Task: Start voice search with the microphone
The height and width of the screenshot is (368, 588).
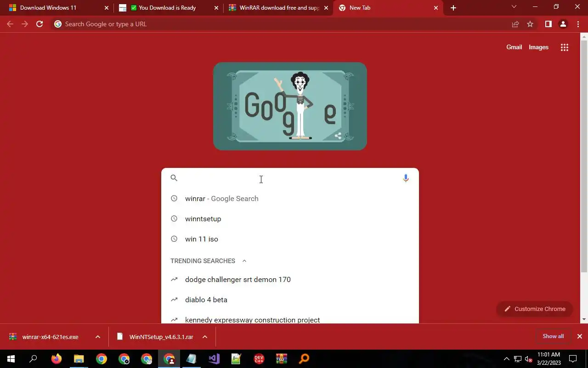Action: (406, 178)
